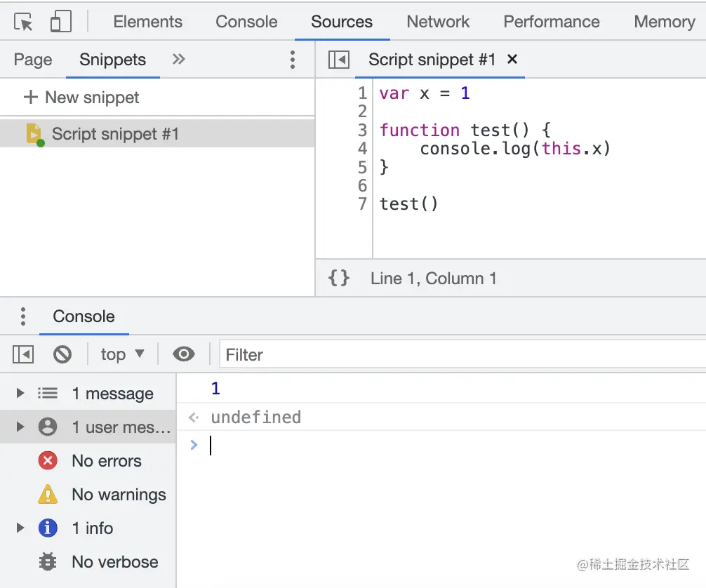The height and width of the screenshot is (588, 706).
Task: Open the top context dropdown
Action: point(122,354)
